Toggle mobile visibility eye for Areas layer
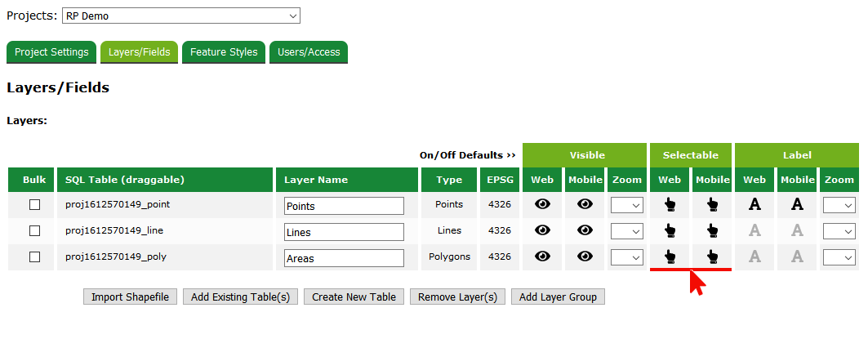868x339 pixels. [585, 257]
